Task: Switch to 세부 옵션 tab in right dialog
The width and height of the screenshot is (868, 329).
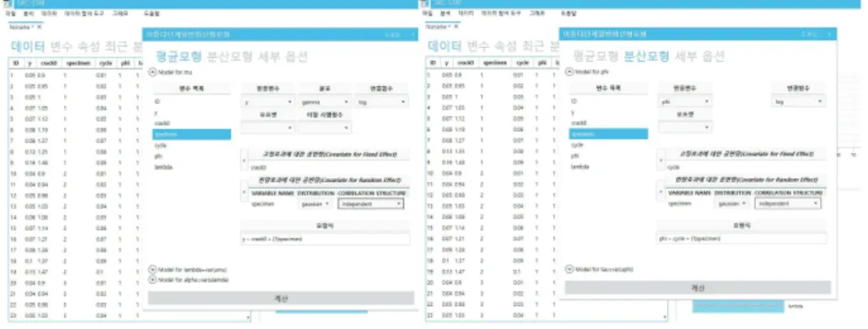Action: pyautogui.click(x=700, y=56)
